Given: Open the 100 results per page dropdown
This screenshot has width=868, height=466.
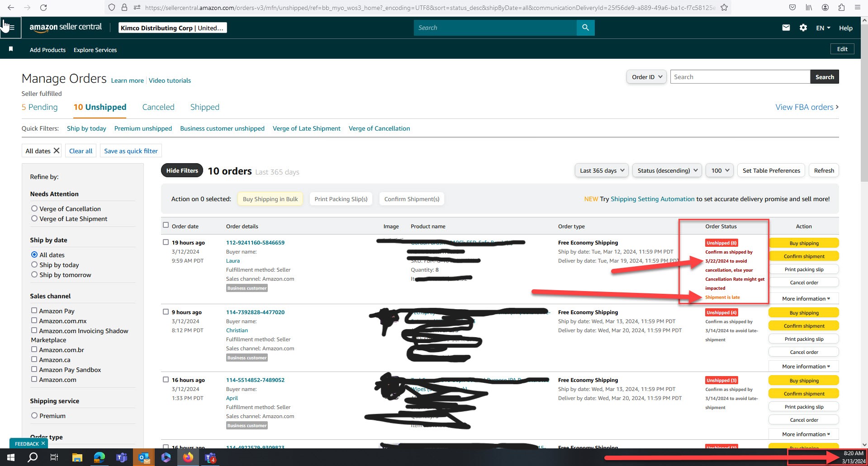Looking at the screenshot, I should [720, 170].
